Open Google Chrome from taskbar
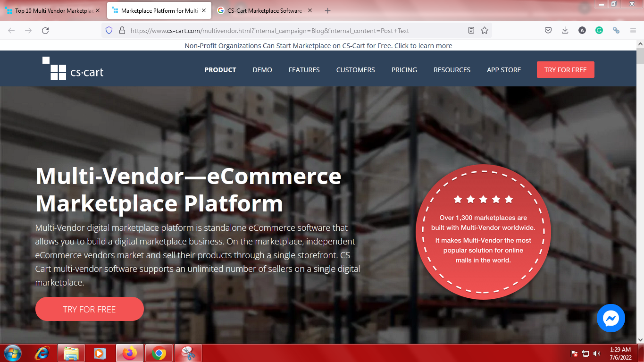The image size is (644, 362). click(159, 353)
